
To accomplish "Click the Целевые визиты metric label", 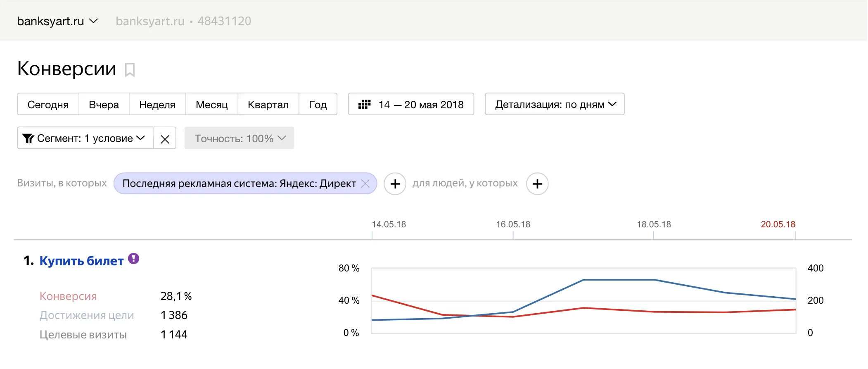I will coord(83,335).
